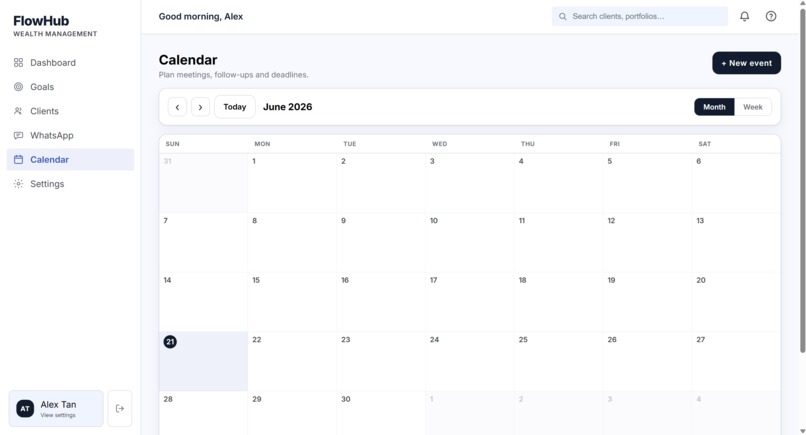Click the Settings gear icon
806x435 pixels.
19,184
